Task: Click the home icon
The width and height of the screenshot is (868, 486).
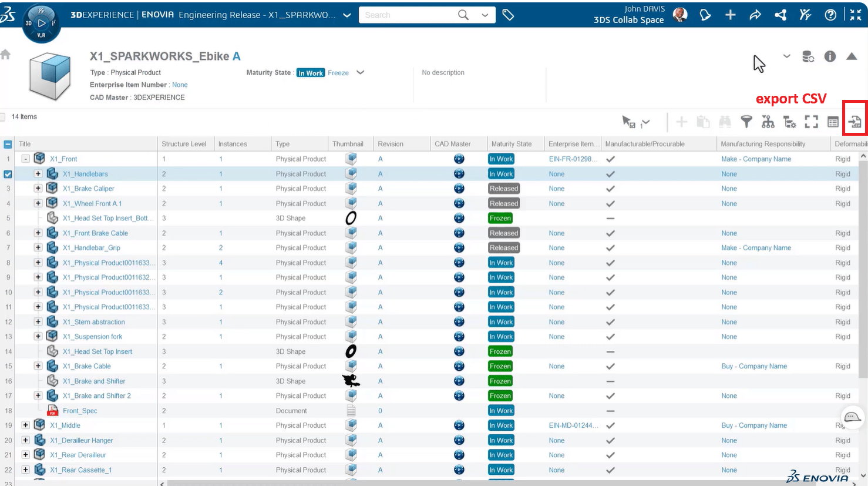Action: (6, 55)
